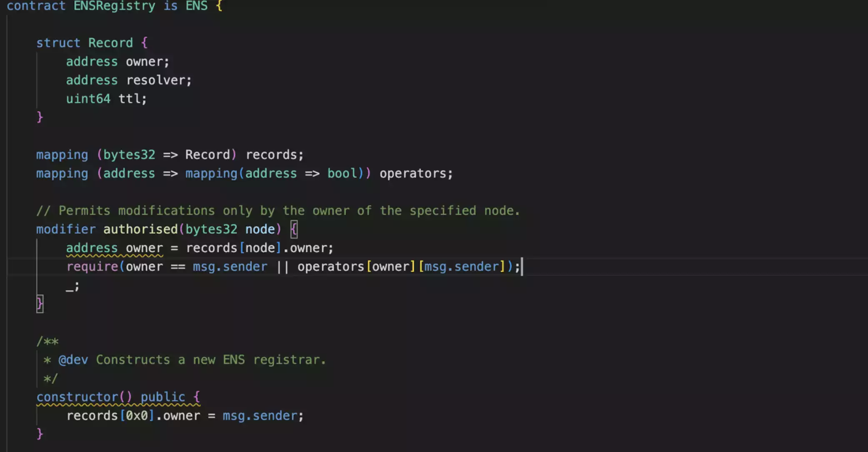Click 'records' mapping variable name
Viewport: 868px width, 452px height.
(271, 155)
